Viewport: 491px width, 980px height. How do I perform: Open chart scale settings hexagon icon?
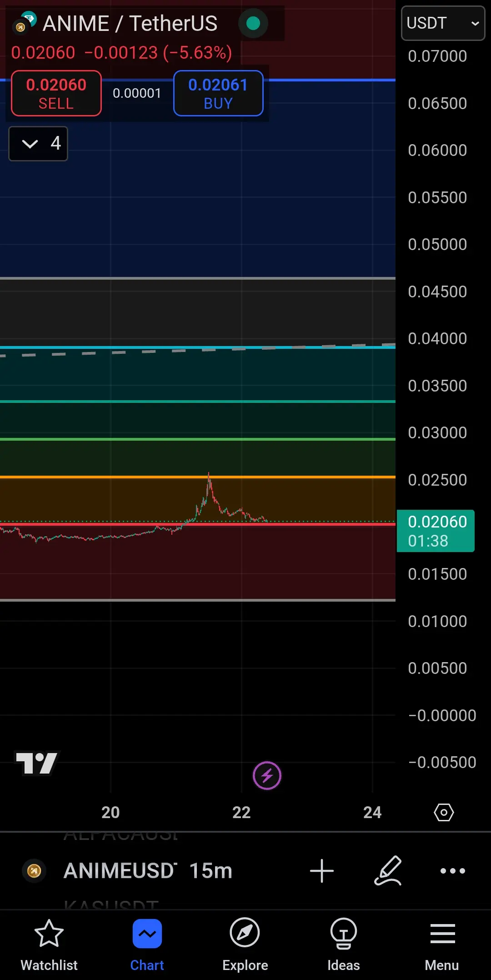click(x=444, y=812)
